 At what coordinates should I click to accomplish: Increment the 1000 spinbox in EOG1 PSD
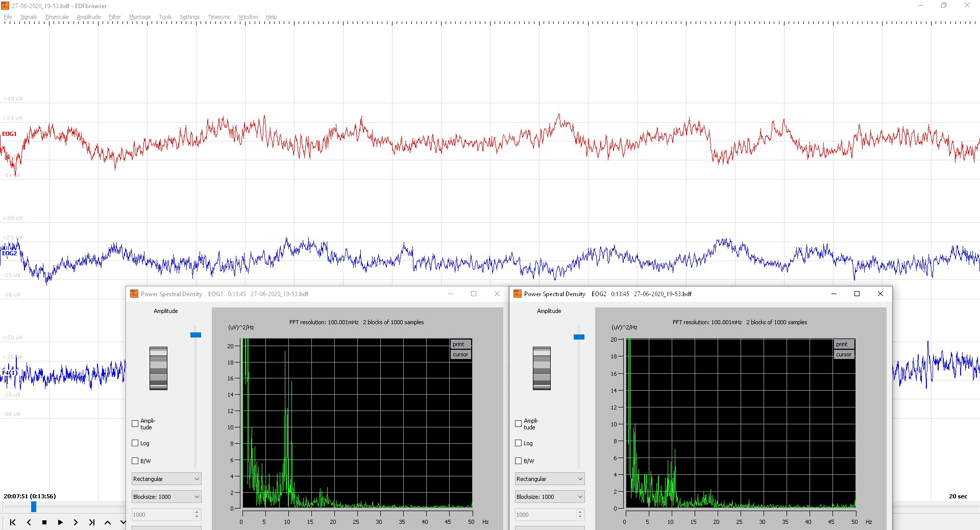197,512
